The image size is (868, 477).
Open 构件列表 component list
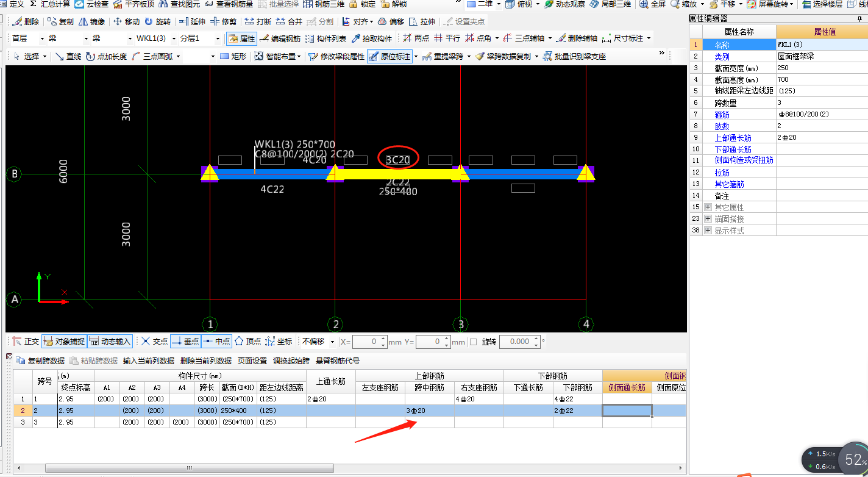[x=325, y=38]
